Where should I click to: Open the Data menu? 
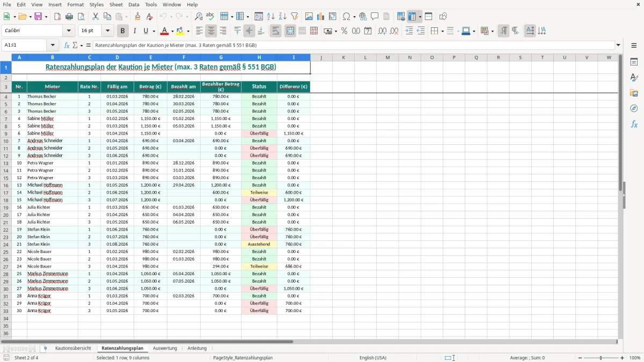click(134, 4)
